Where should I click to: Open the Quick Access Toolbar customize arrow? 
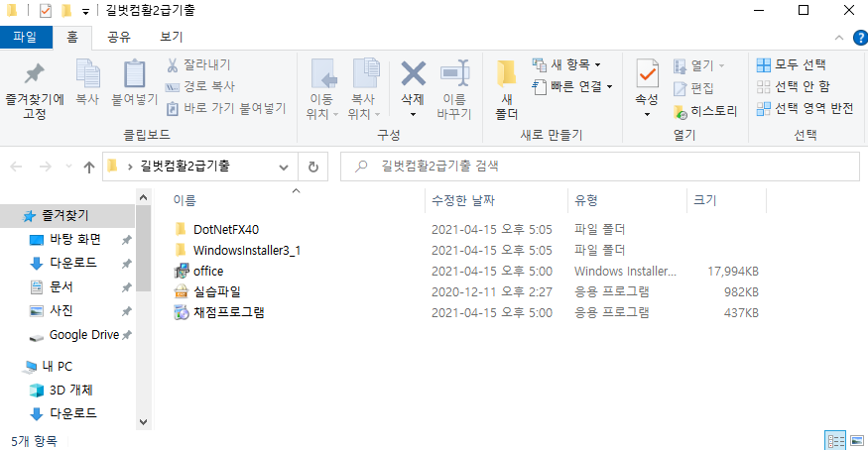point(85,11)
